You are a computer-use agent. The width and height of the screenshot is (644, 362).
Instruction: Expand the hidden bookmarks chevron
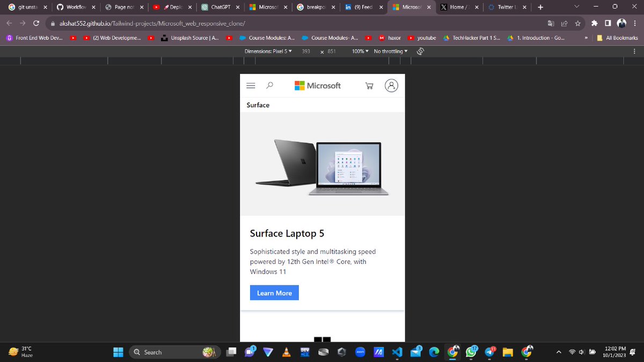tap(587, 38)
